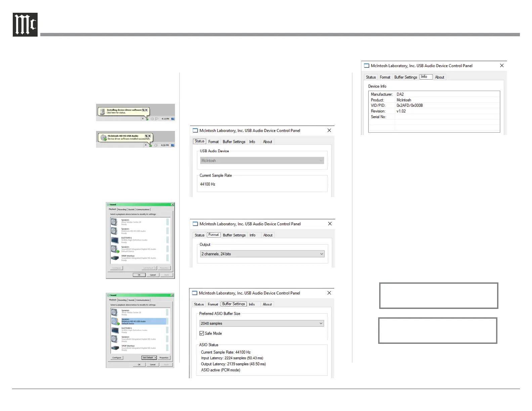Click device icon with green check in McIntosh-HD balloon
The height and width of the screenshot is (411, 532).
[x=104, y=138]
